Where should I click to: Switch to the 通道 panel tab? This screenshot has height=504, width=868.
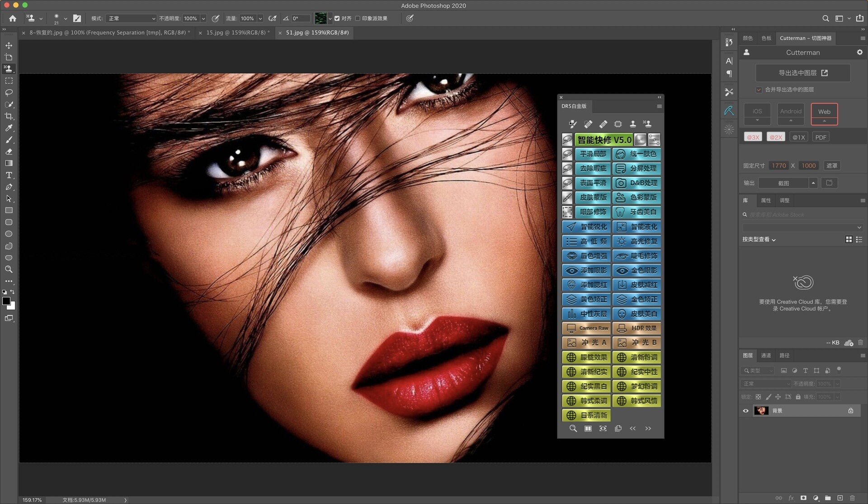(x=766, y=356)
